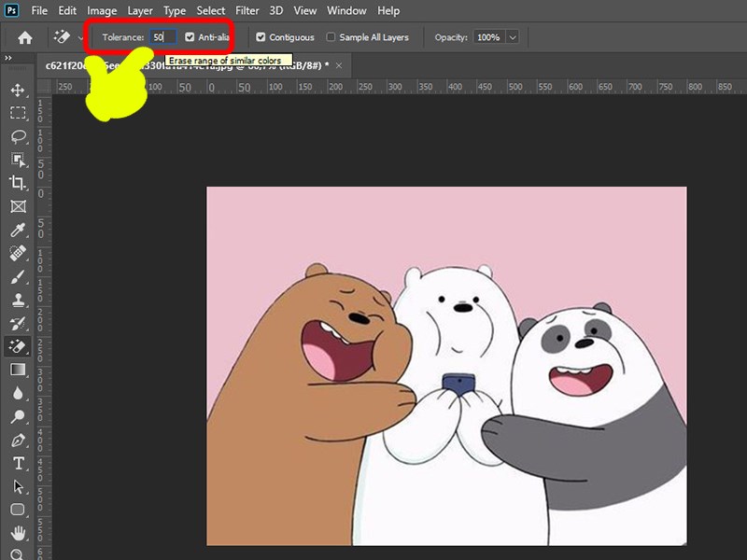Select the Move tool
Screen dimensions: 747x560
18,90
